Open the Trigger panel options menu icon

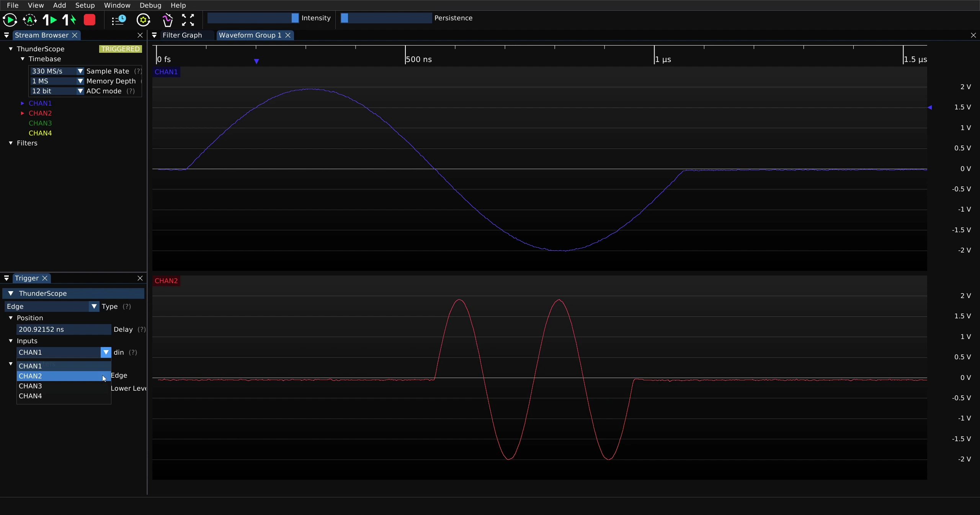click(x=7, y=278)
